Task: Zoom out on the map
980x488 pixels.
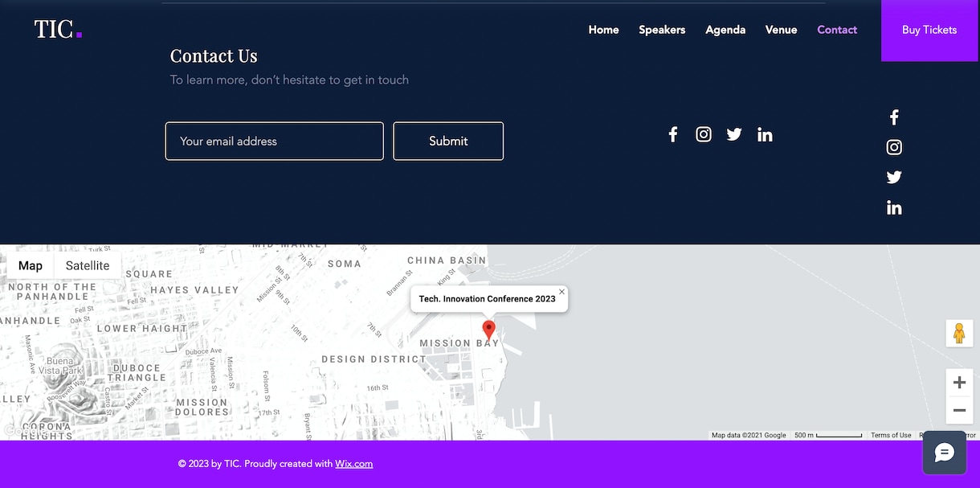Action: click(x=959, y=410)
